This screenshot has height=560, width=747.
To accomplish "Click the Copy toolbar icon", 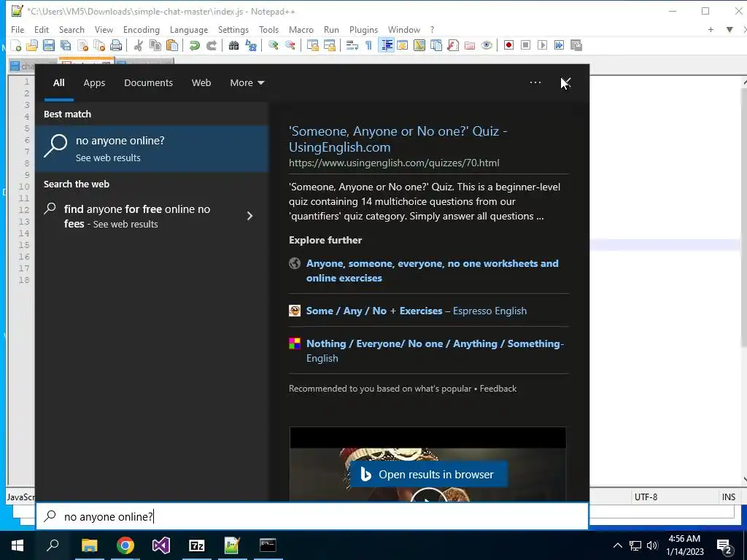I will [155, 45].
